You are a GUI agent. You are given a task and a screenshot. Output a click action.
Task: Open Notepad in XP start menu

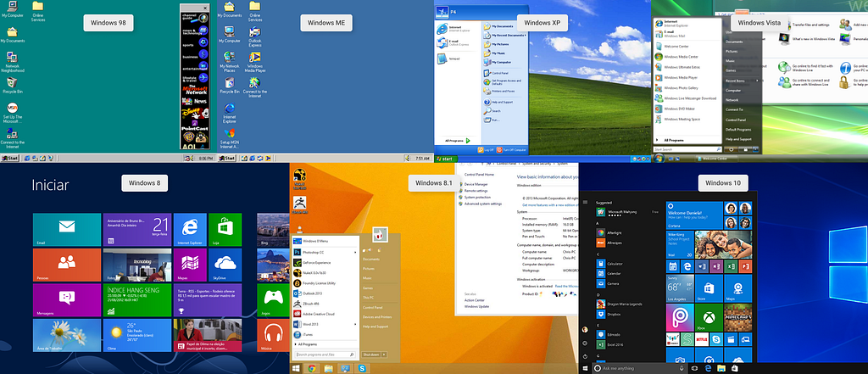(x=448, y=59)
